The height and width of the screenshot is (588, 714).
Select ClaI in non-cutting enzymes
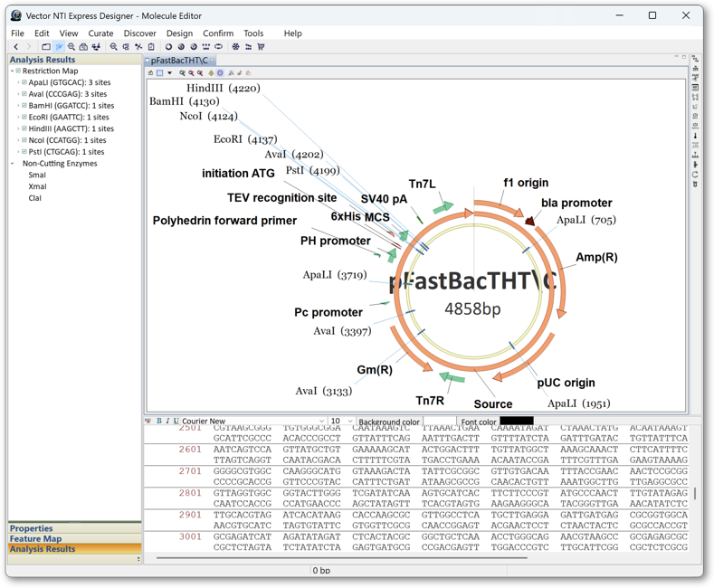click(x=34, y=198)
